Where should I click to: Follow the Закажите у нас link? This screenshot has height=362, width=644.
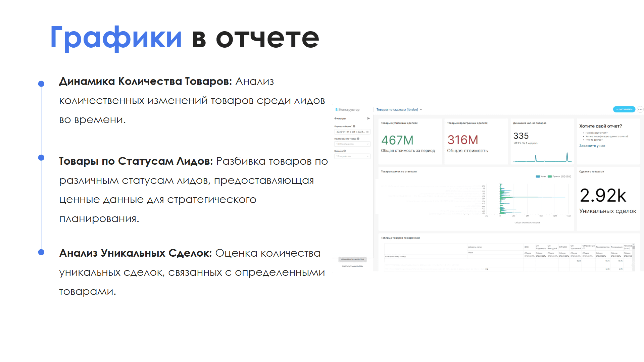[x=592, y=146]
